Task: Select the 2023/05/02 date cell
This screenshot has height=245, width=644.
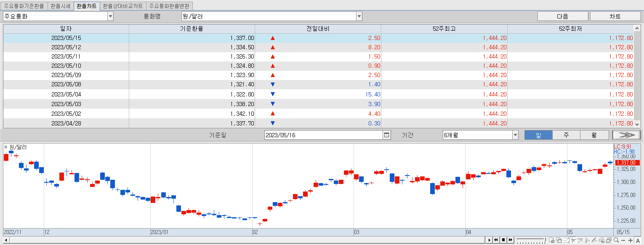Action: (66, 114)
